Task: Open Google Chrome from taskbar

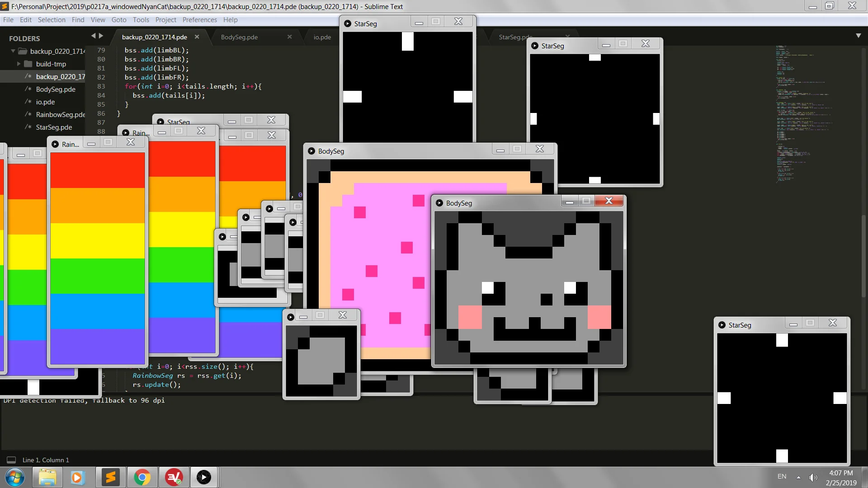Action: point(142,477)
